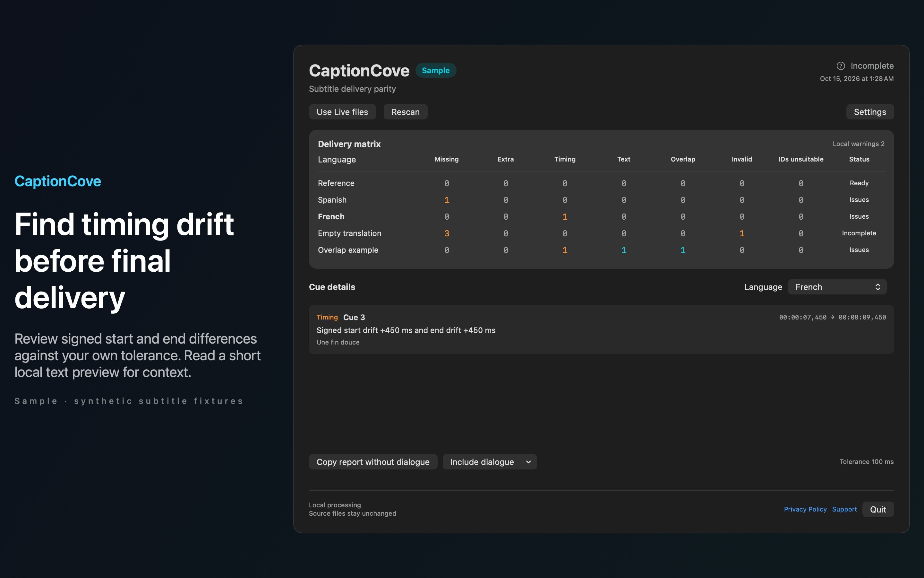Image resolution: width=924 pixels, height=578 pixels.
Task: Click the Local warnings 2 label
Action: [858, 144]
